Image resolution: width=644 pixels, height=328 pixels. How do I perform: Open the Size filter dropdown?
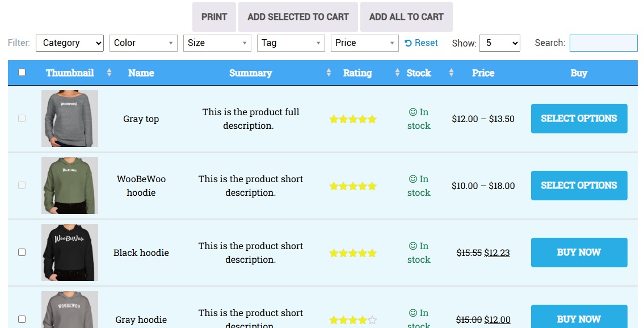pos(217,43)
